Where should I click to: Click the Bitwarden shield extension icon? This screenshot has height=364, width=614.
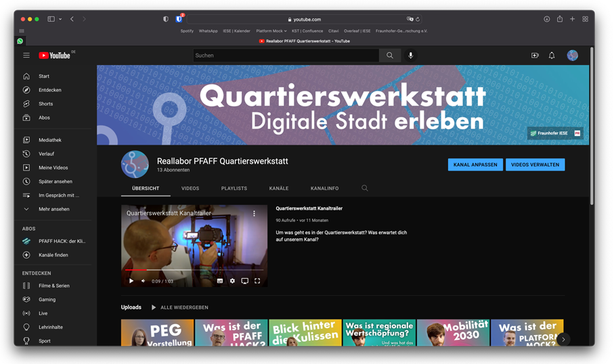click(x=179, y=19)
